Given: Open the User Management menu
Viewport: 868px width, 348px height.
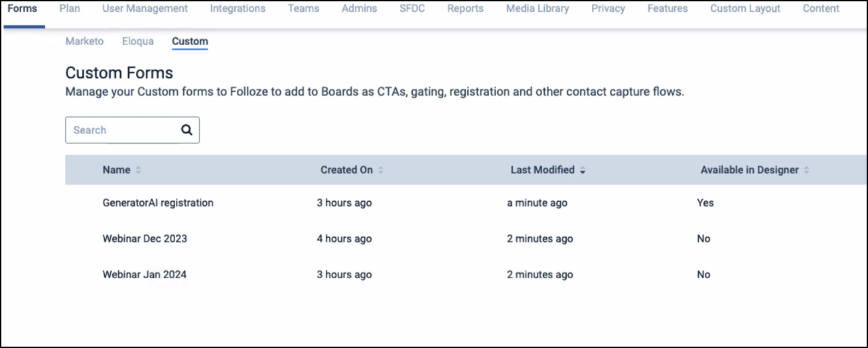Looking at the screenshot, I should click(145, 9).
